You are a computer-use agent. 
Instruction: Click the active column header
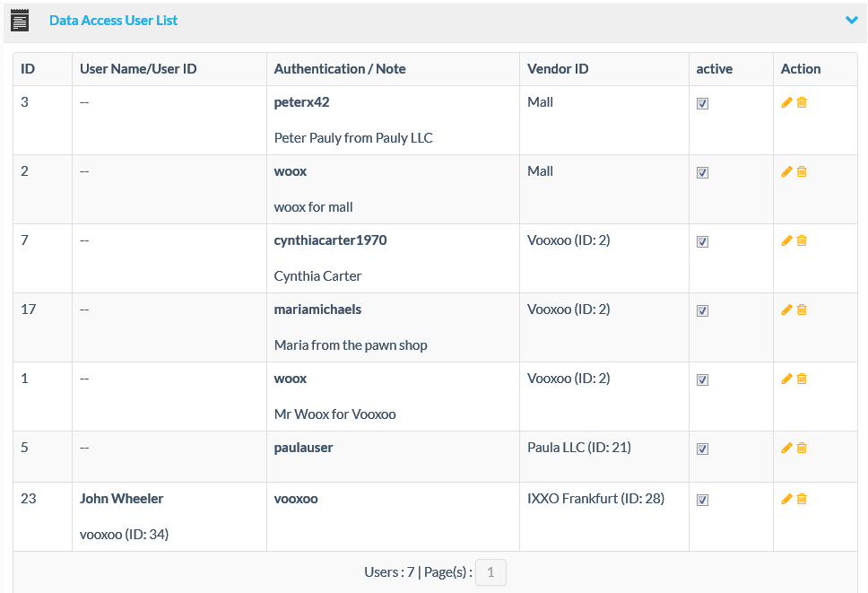714,69
